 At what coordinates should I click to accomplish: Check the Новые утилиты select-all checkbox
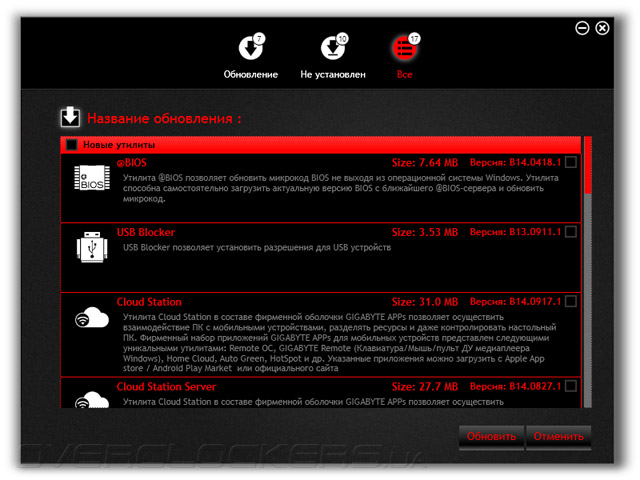coord(71,145)
